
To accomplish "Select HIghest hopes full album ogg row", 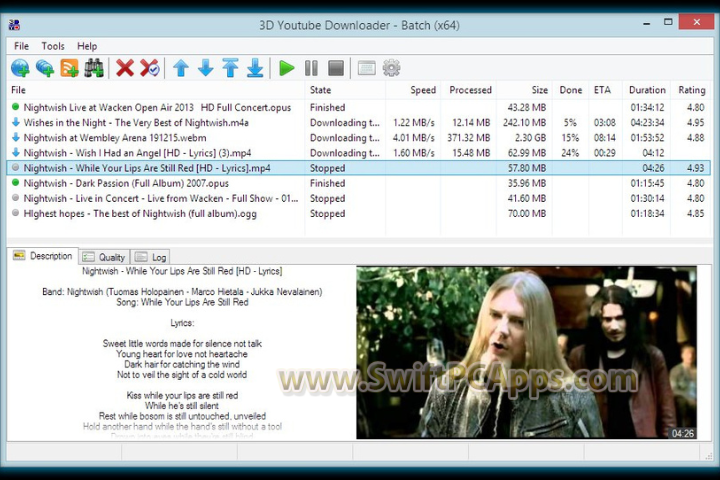I will (x=359, y=214).
